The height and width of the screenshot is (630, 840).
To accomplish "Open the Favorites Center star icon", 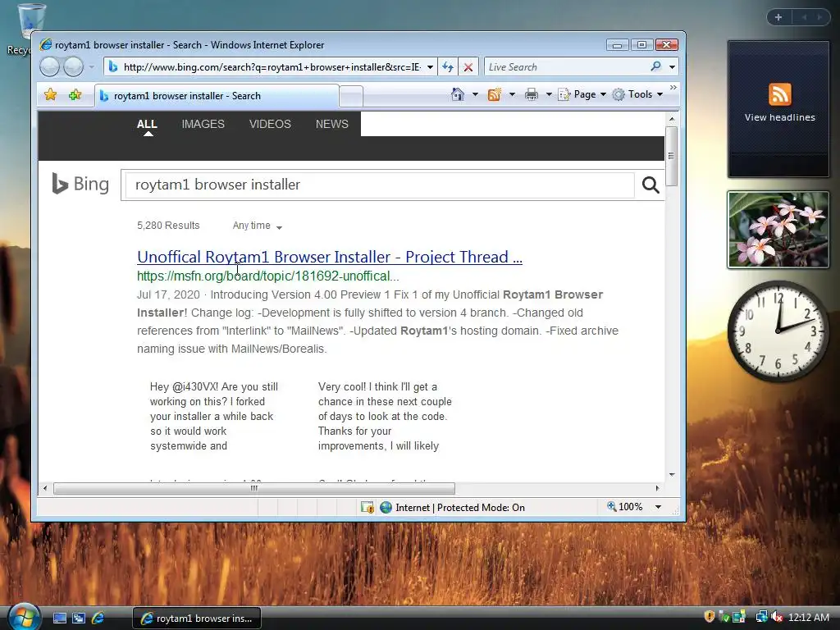I will (50, 95).
